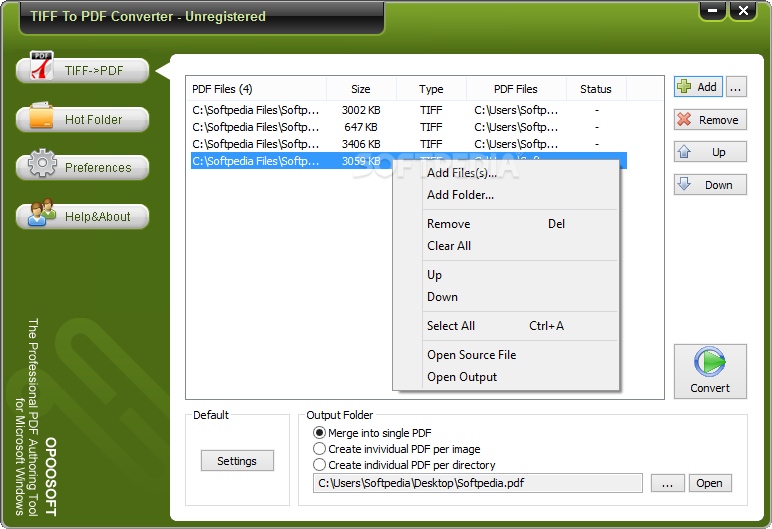Viewport: 772px width, 529px height.
Task: Choose Open Output menu entry
Action: coord(506,377)
